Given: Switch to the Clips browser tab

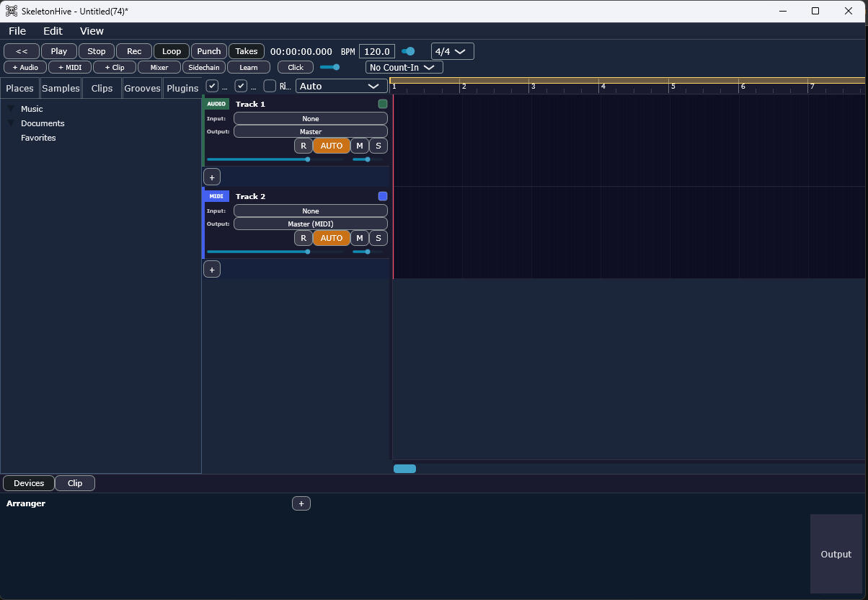Looking at the screenshot, I should pos(102,88).
